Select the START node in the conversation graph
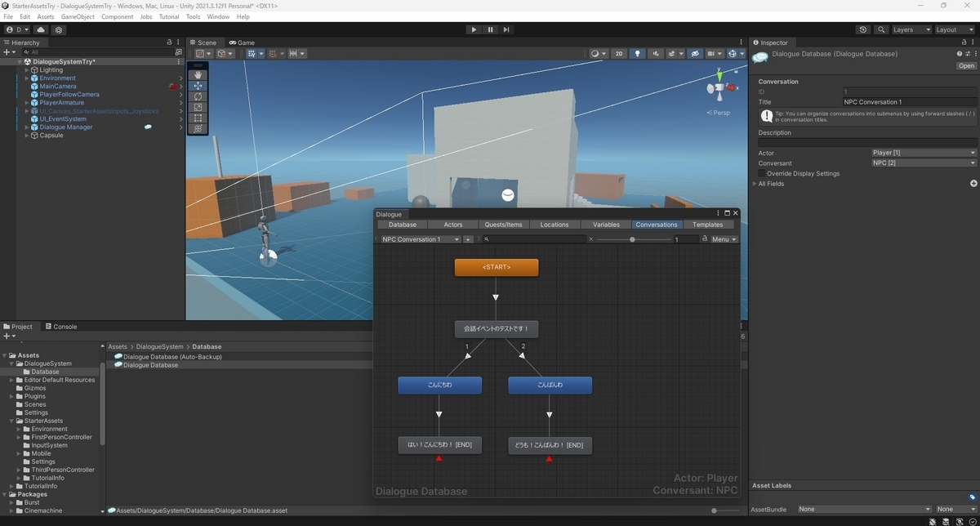 tap(496, 267)
